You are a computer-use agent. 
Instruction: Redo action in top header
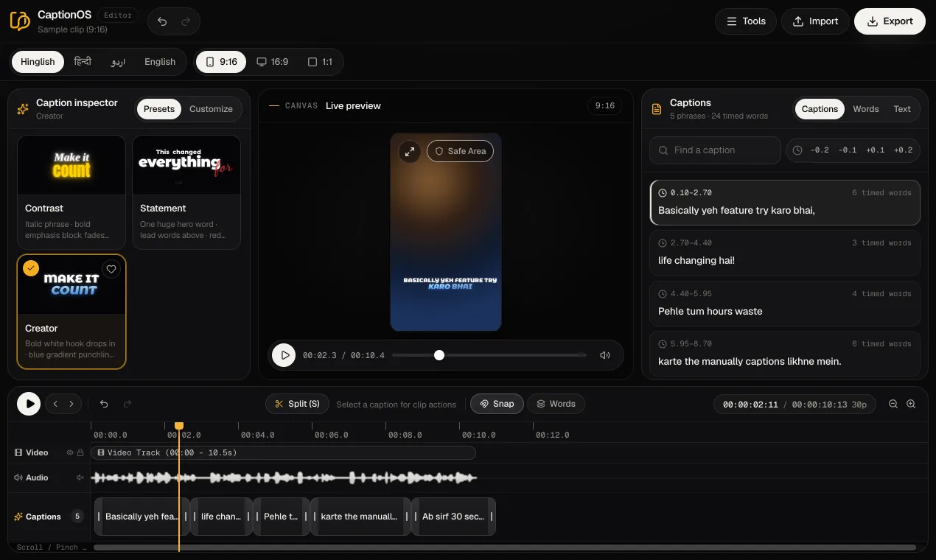(x=186, y=21)
